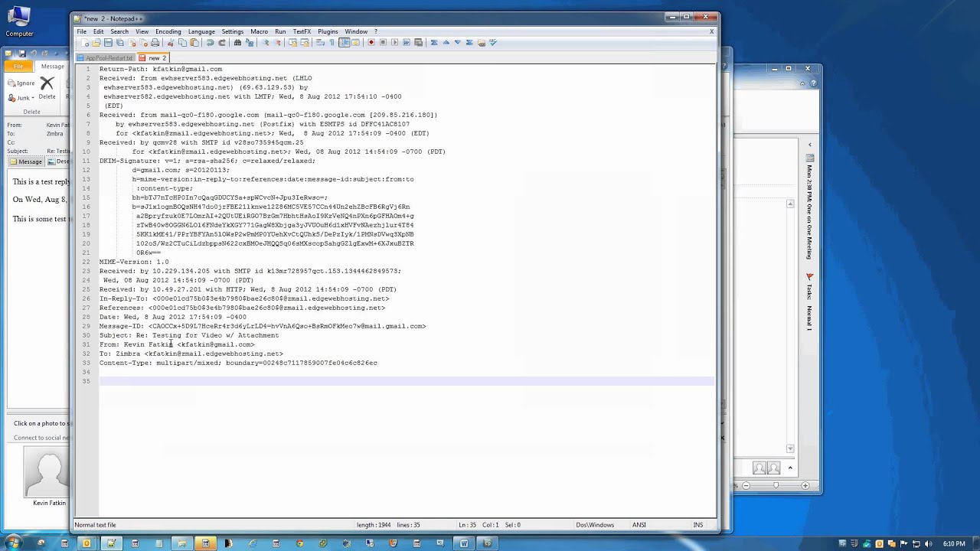Click the Save toolbar icon
This screenshot has width=980, height=551.
click(x=108, y=42)
